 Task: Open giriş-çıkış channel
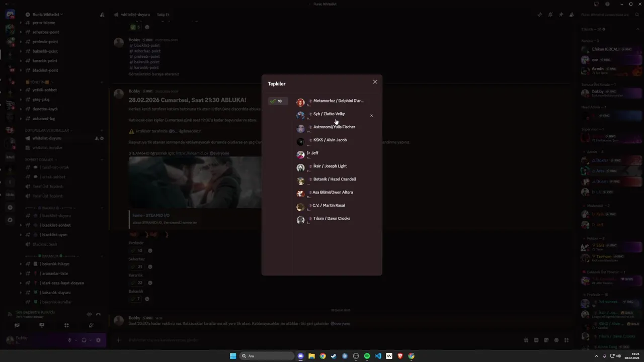tap(41, 100)
